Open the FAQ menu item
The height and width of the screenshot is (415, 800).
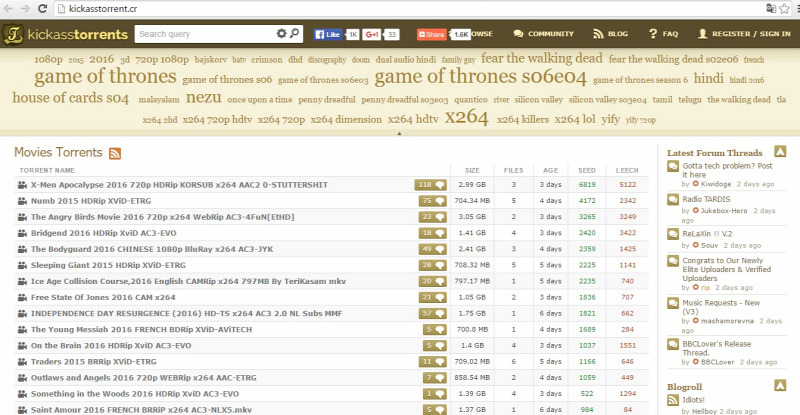pyautogui.click(x=663, y=34)
